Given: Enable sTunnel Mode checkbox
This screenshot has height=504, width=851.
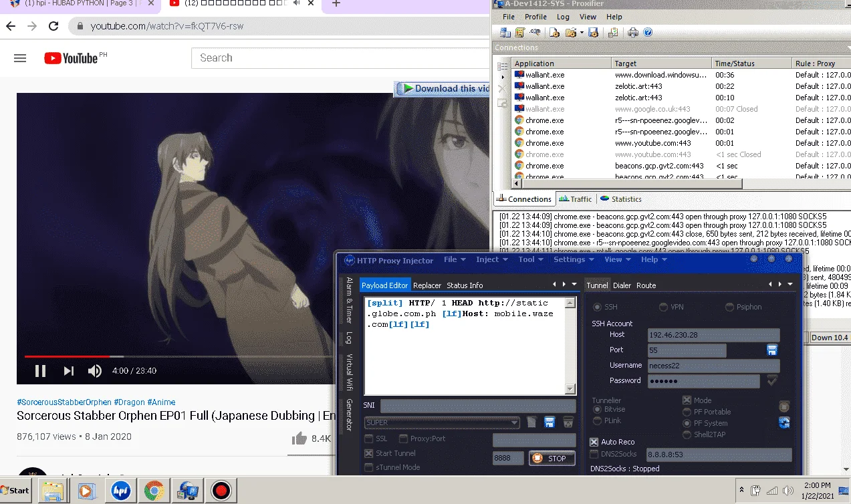Looking at the screenshot, I should (x=369, y=467).
